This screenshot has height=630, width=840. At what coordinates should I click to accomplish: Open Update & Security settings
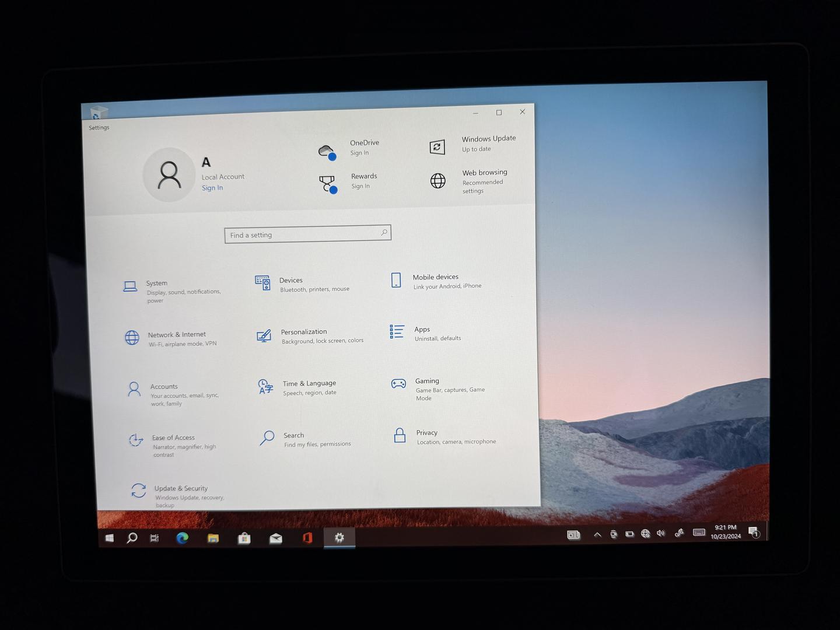coord(178,496)
